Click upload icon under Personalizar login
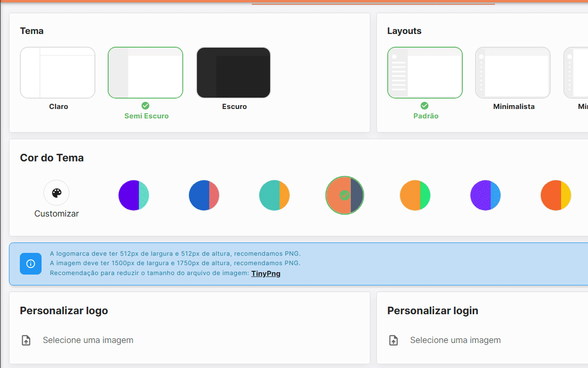This screenshot has width=588, height=368. [393, 340]
